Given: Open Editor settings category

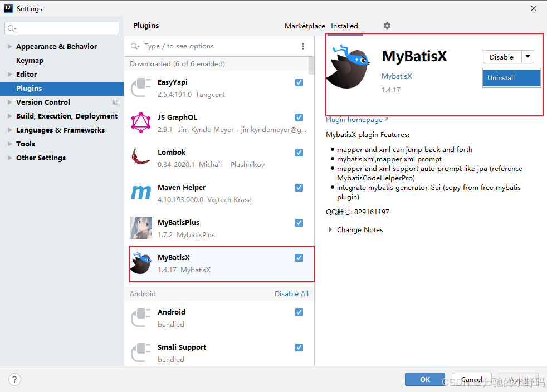Looking at the screenshot, I should pyautogui.click(x=27, y=74).
